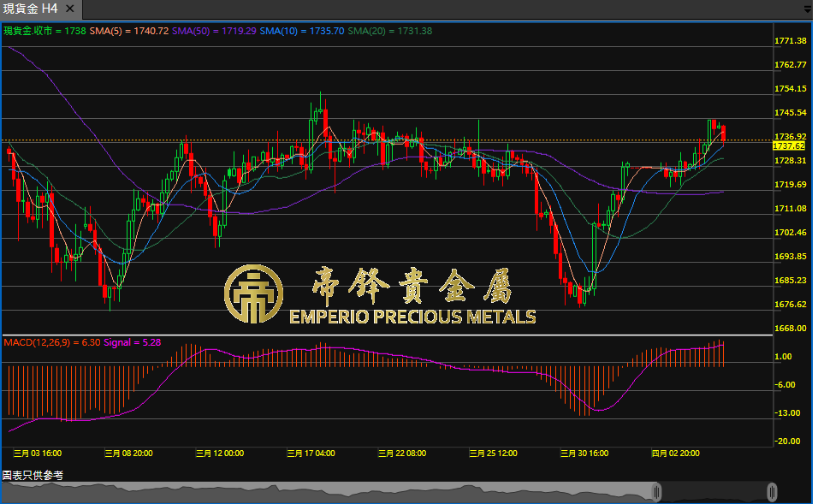
Task: Click the 1.00 MACD axis value
Action: pyautogui.click(x=783, y=357)
